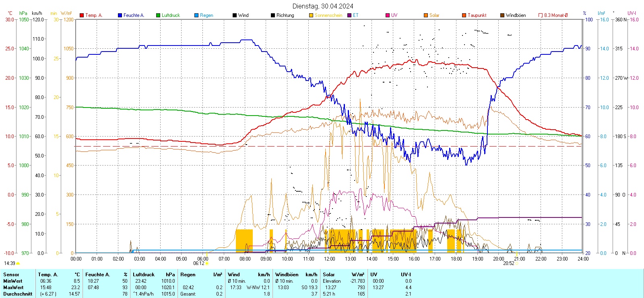Click the green Luftdruck legend square

[158, 15]
